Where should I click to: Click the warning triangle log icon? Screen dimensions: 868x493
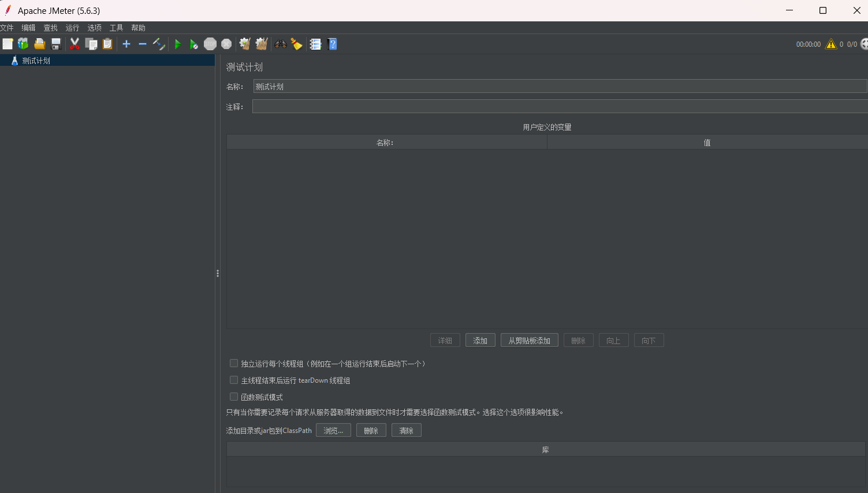831,44
